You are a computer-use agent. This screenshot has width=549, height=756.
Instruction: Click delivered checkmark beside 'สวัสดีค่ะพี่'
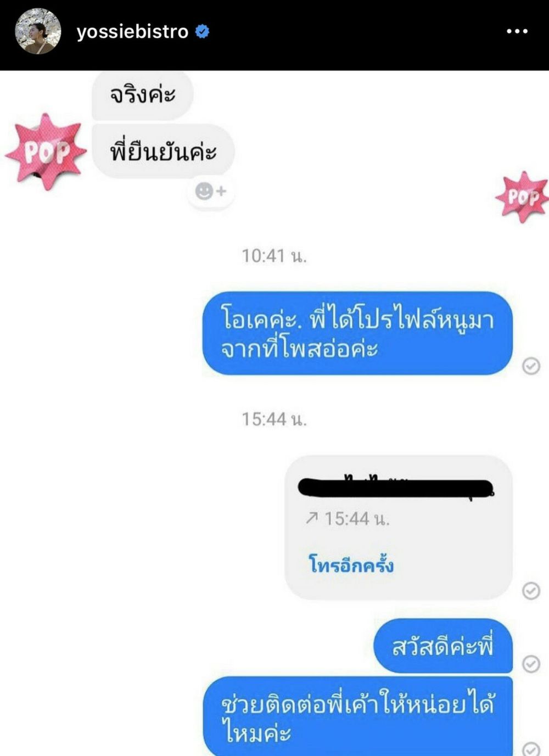tap(531, 664)
